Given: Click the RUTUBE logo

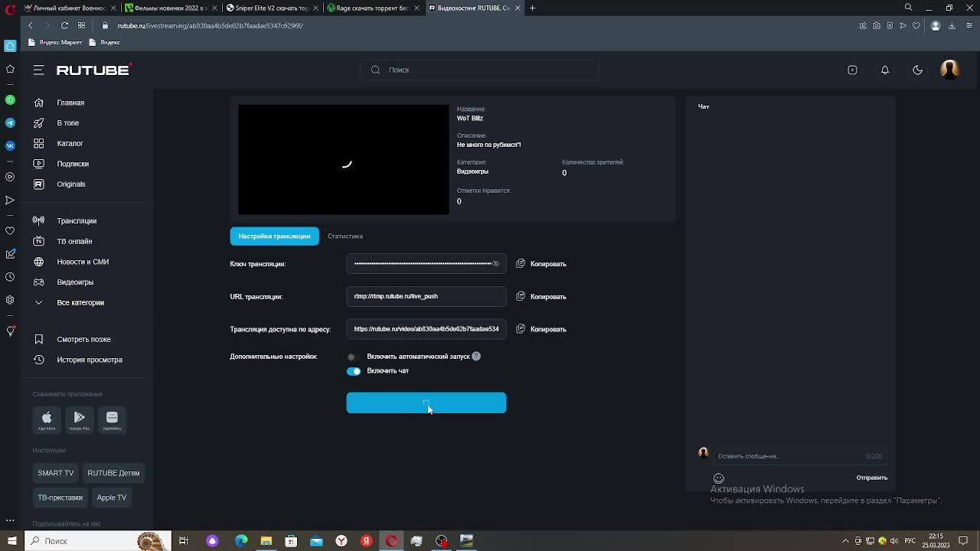Looking at the screenshot, I should pos(93,70).
